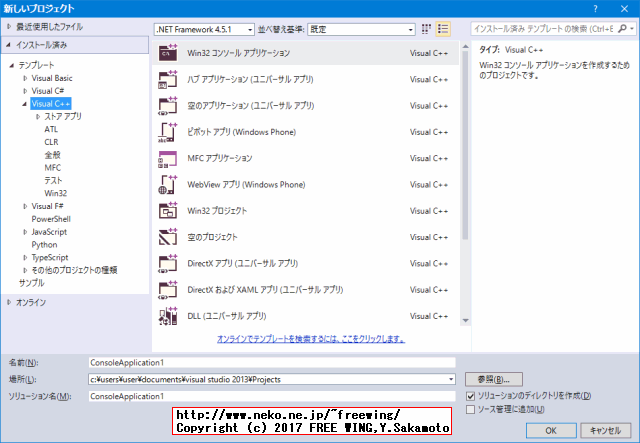
Task: Open the .NET Framework 4.5.1 dropdown
Action: (204, 29)
